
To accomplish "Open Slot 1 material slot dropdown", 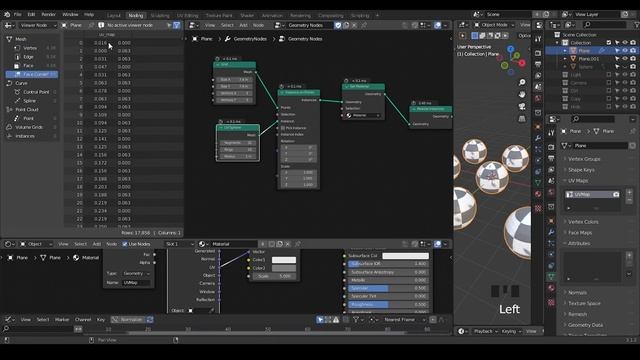I will pyautogui.click(x=179, y=244).
